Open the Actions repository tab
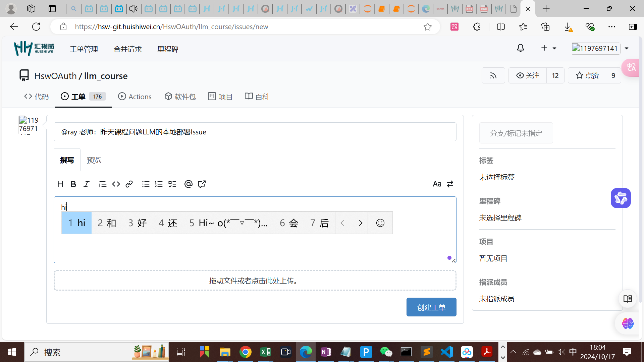Screen dimensions: 644x362 [135, 97]
